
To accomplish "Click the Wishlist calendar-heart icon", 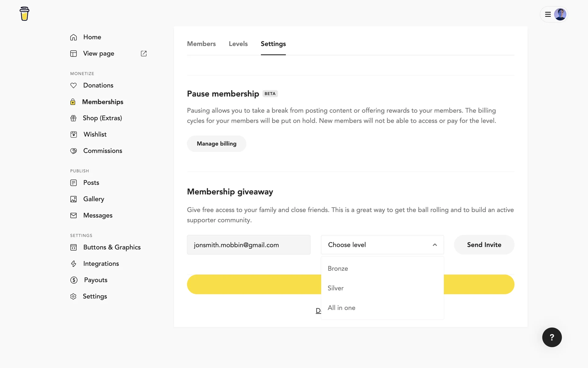I will coord(74,134).
